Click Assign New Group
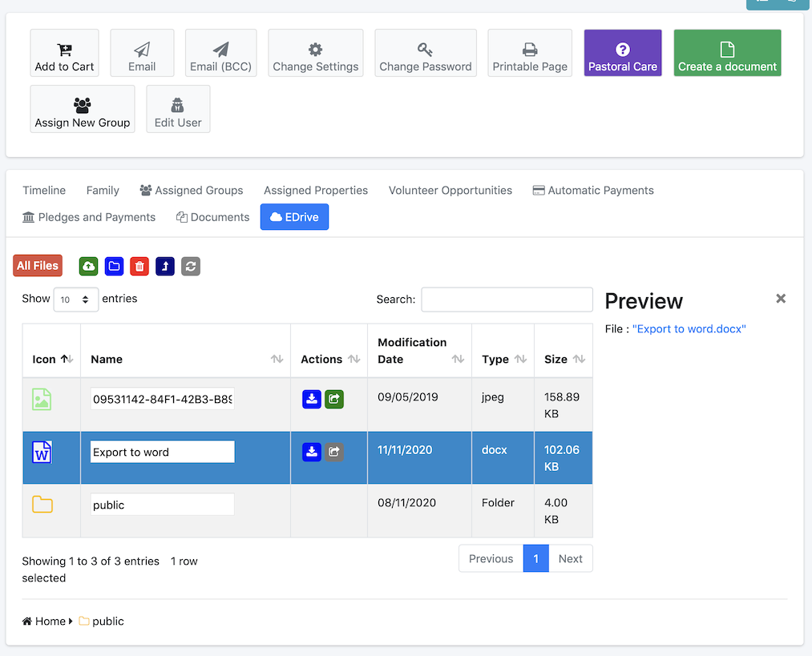This screenshot has height=656, width=812. pyautogui.click(x=83, y=109)
